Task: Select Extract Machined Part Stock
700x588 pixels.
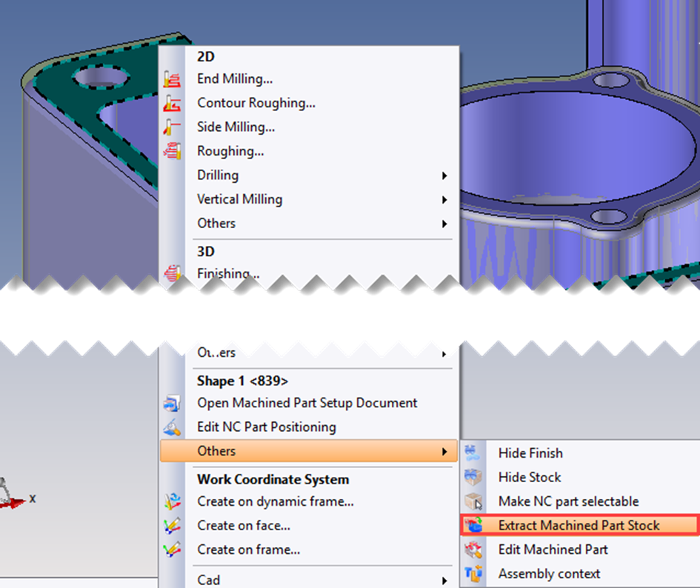Action: 579,525
